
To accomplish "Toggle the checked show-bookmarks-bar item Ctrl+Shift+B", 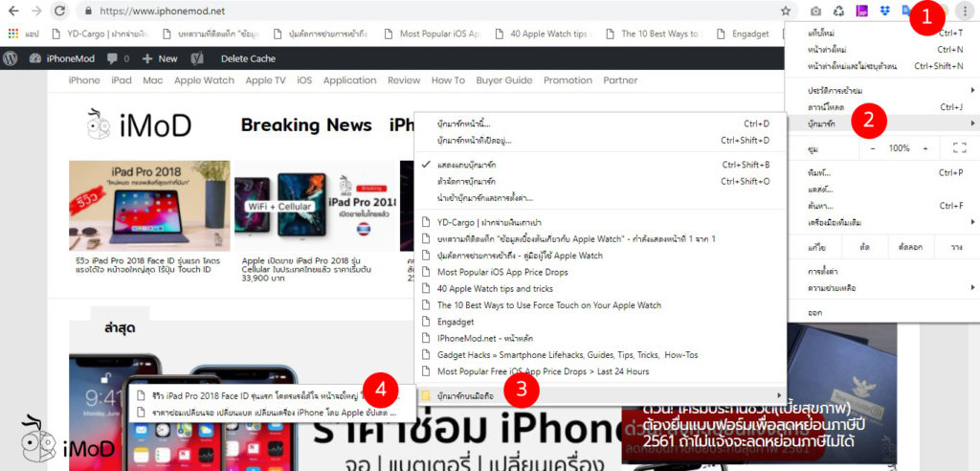I will point(600,165).
